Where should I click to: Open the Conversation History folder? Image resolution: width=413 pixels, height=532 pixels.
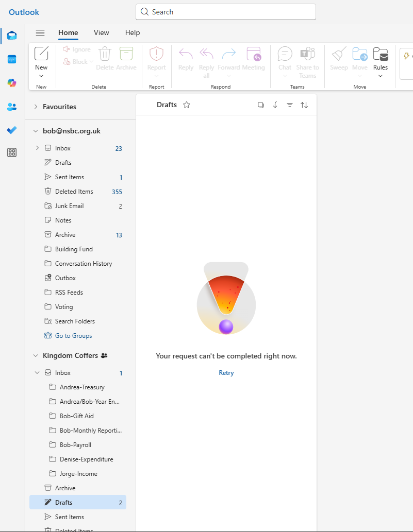coord(78,264)
